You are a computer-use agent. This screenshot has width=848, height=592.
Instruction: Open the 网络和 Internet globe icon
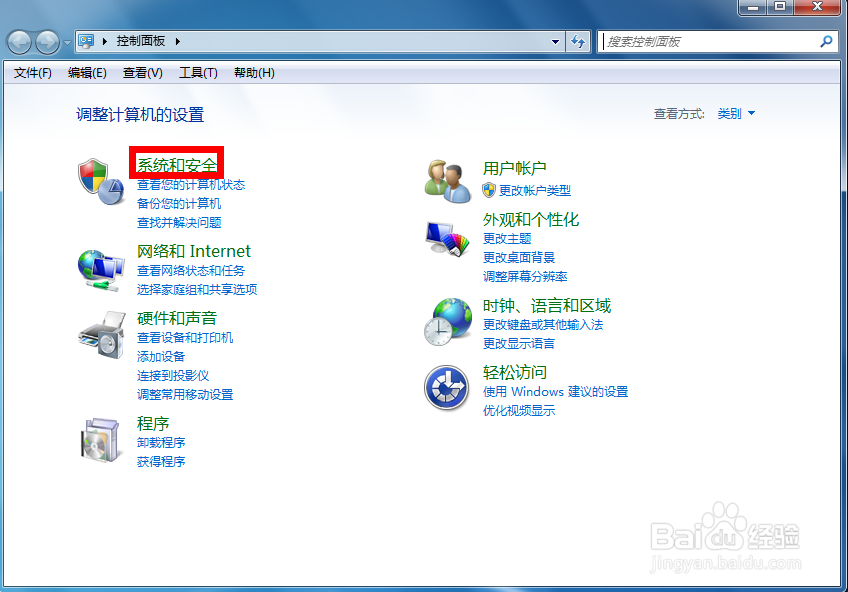pyautogui.click(x=101, y=270)
